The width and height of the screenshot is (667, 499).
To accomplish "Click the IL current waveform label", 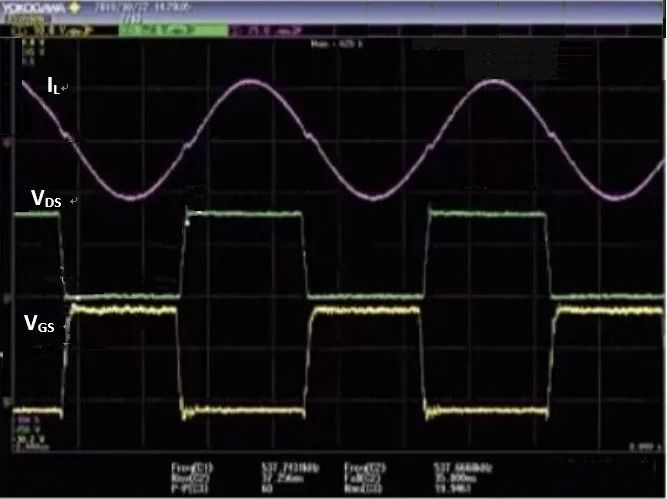I will coord(57,87).
